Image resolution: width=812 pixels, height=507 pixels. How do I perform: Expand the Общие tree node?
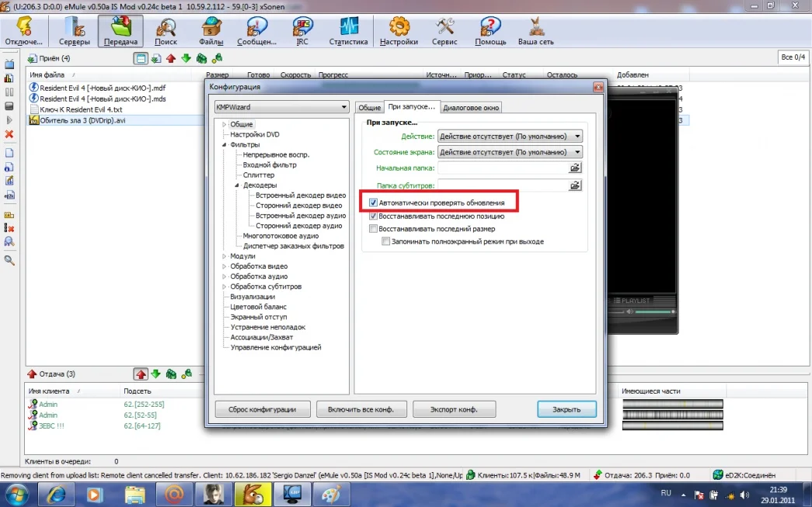(225, 124)
